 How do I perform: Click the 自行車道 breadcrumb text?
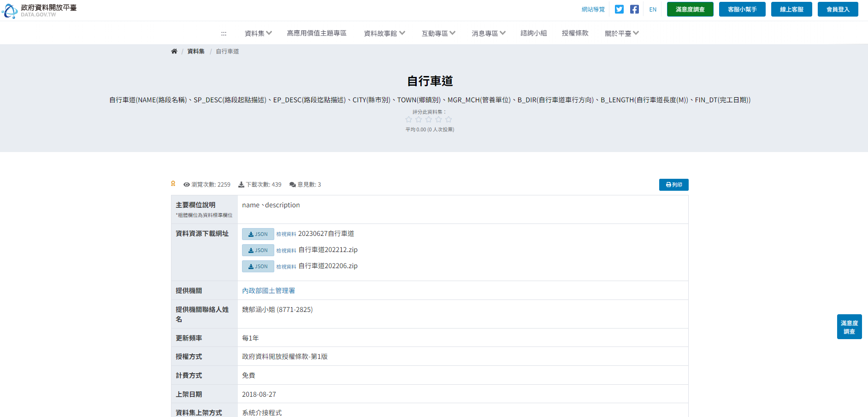pyautogui.click(x=227, y=51)
